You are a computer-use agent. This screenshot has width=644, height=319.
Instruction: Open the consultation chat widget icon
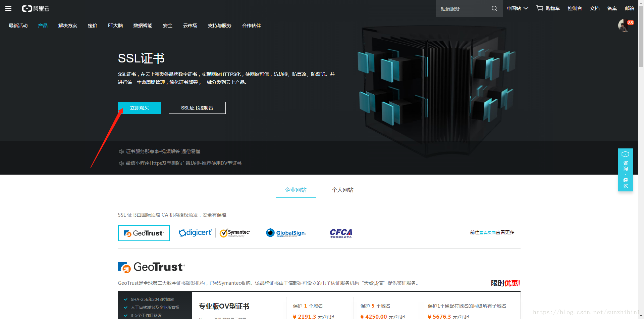(x=625, y=154)
